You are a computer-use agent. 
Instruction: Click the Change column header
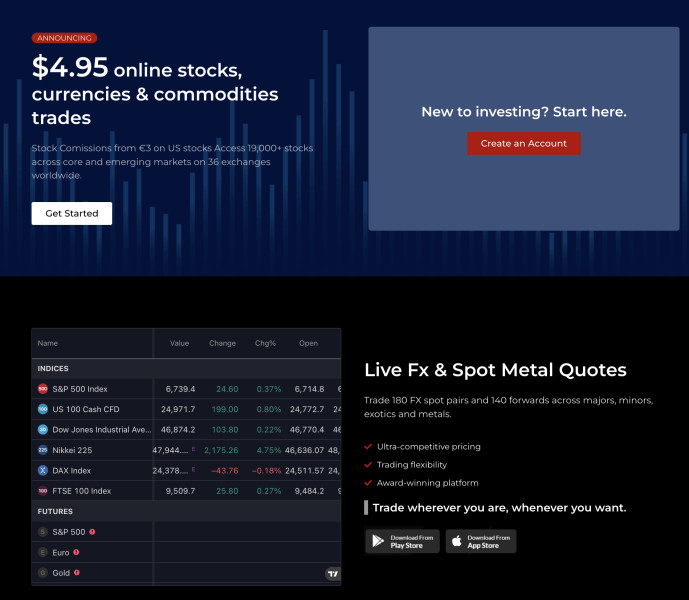coord(222,343)
